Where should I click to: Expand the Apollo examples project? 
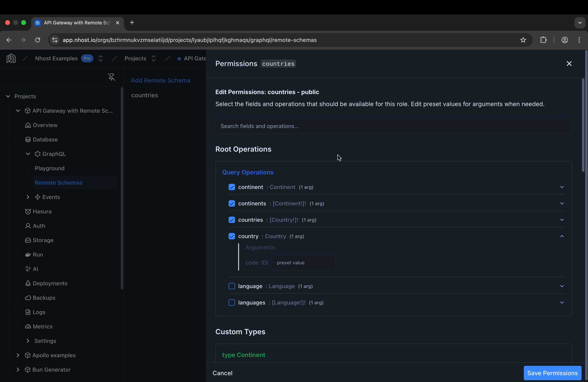(x=18, y=355)
